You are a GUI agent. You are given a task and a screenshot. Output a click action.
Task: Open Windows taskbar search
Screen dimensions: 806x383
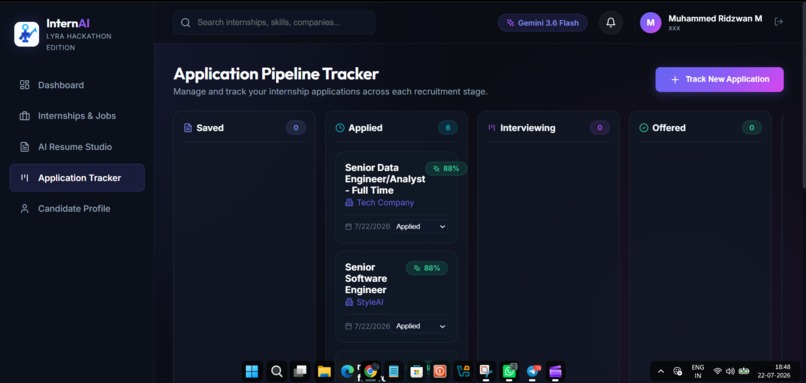tap(277, 371)
